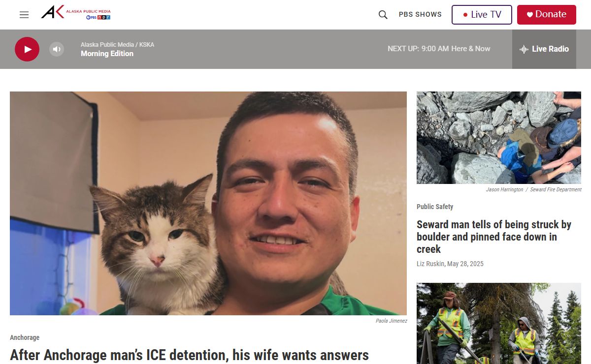This screenshot has height=364, width=591.
Task: View the trail workers photo thumbnail
Action: click(x=499, y=323)
